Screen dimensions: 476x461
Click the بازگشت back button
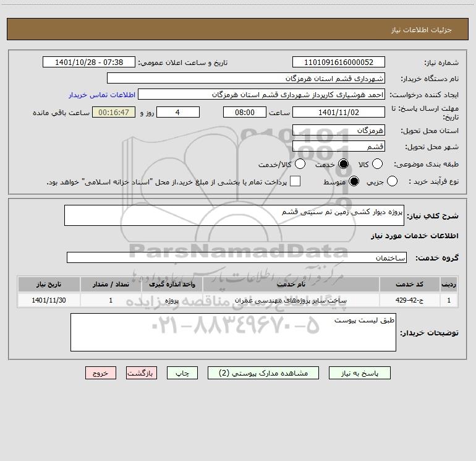(142, 373)
